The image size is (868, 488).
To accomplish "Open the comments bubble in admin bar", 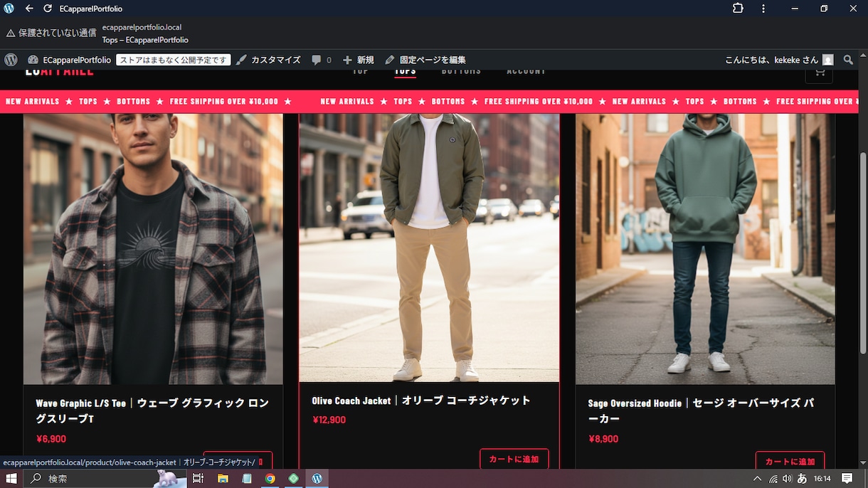I will click(322, 60).
